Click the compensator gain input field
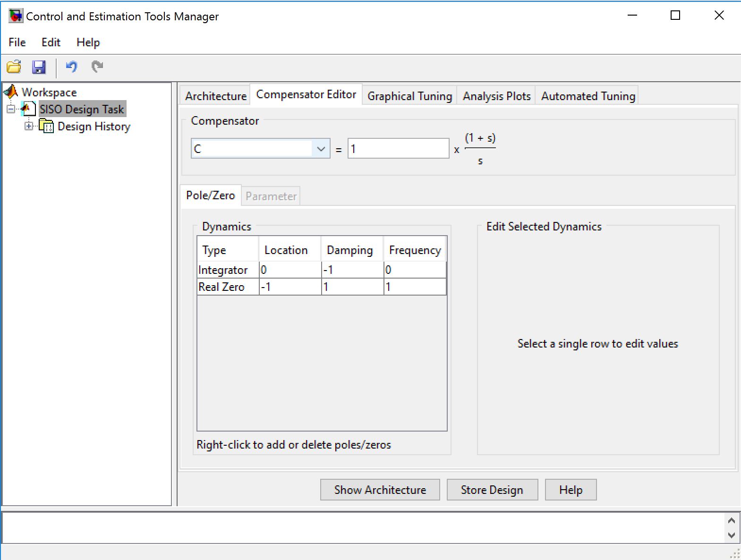This screenshot has width=741, height=560. pyautogui.click(x=399, y=149)
